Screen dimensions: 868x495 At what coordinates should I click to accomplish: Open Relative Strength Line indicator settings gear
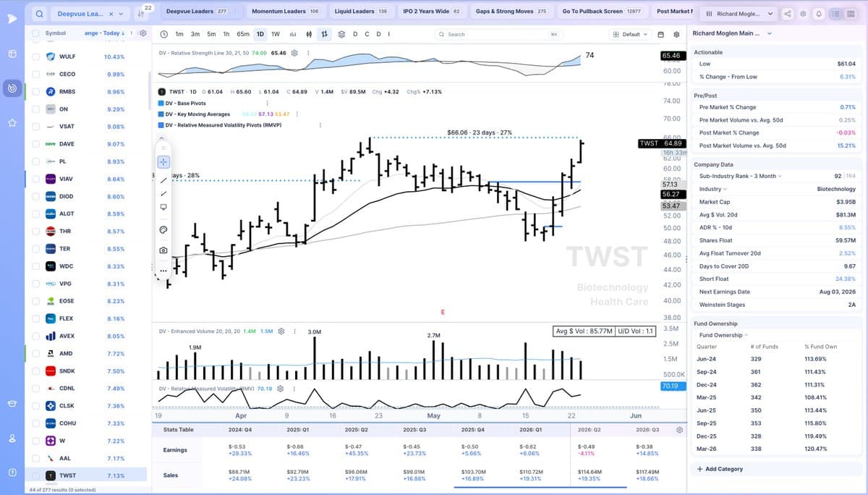(294, 53)
